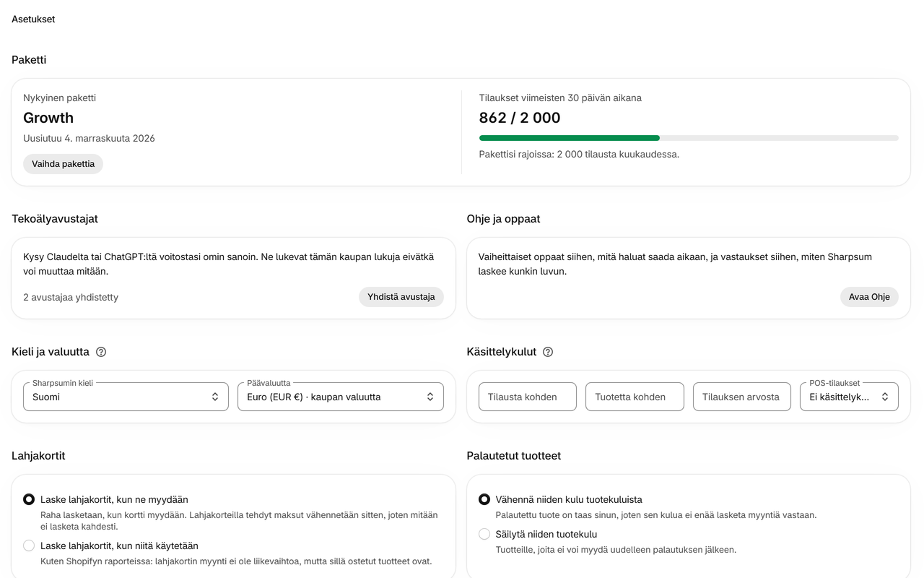Viewport: 924px width, 578px height.
Task: Expand the POS-tilaukset dropdown
Action: coord(849,397)
